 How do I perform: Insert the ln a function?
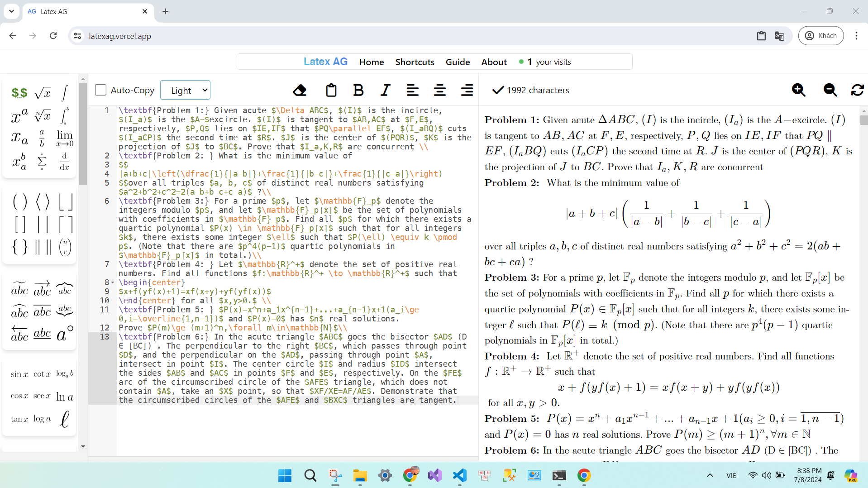tap(65, 397)
